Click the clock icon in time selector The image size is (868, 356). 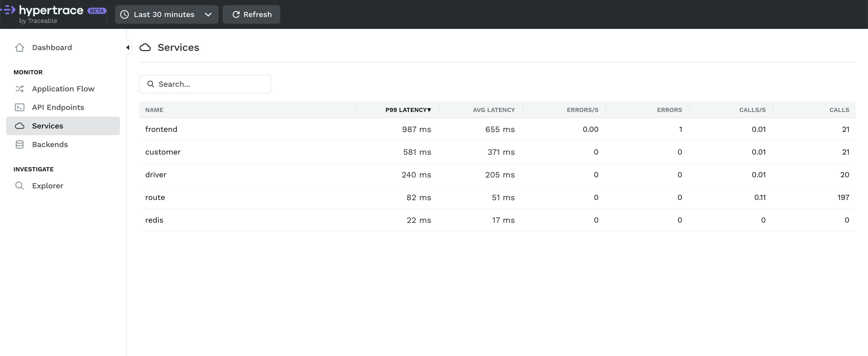click(125, 14)
